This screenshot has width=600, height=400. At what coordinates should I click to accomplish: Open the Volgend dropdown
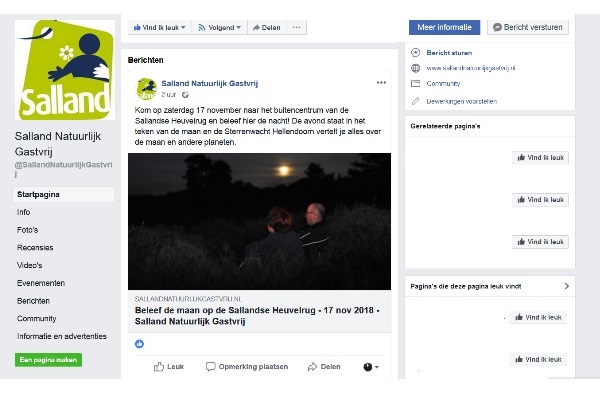point(220,28)
